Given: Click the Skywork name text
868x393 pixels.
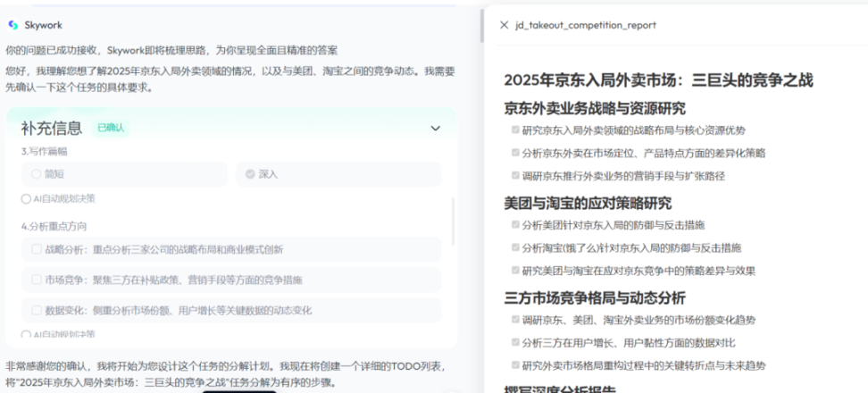Looking at the screenshot, I should (x=43, y=26).
